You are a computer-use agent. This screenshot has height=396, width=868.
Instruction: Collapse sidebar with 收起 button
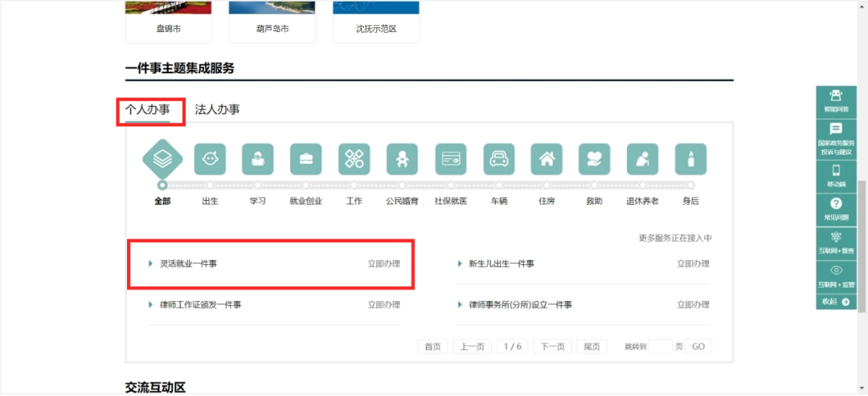[x=835, y=302]
